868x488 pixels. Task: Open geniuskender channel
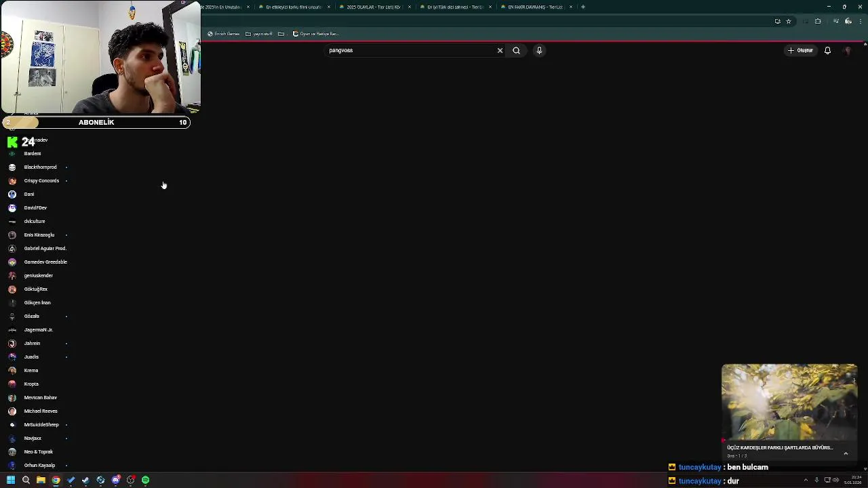(37, 276)
